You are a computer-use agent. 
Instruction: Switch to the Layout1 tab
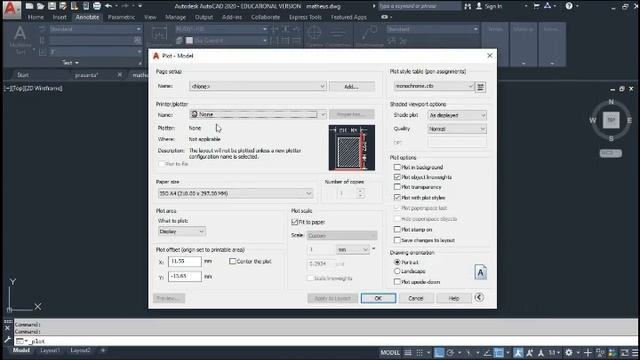tap(50, 350)
